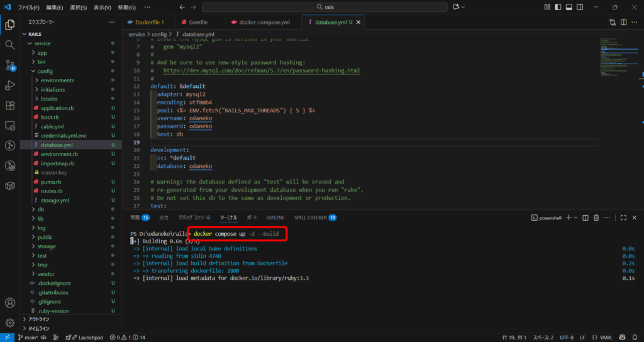
Task: Open the Run and Debug view
Action: (x=10, y=85)
